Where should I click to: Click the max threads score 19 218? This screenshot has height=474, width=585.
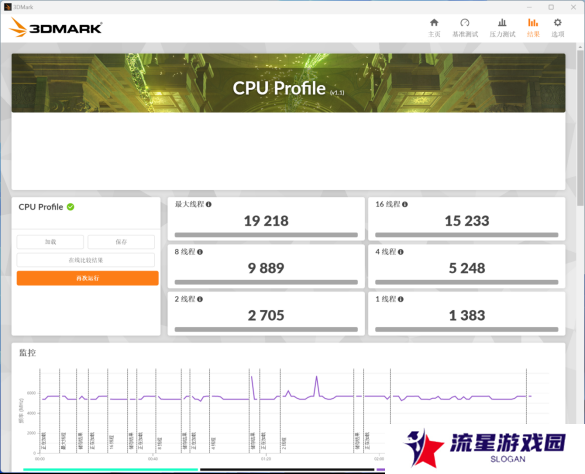click(266, 221)
